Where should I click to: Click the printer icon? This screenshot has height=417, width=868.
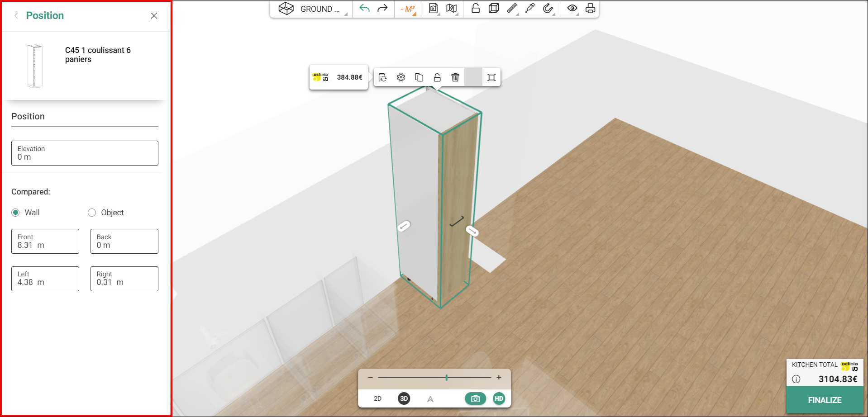[590, 8]
